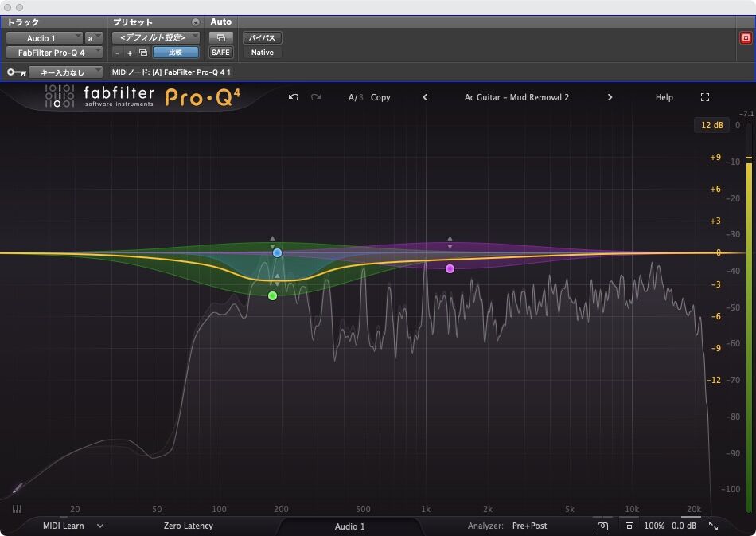The width and height of the screenshot is (756, 536).
Task: Open plug-in automation enable window icon
Action: pyautogui.click(x=220, y=37)
